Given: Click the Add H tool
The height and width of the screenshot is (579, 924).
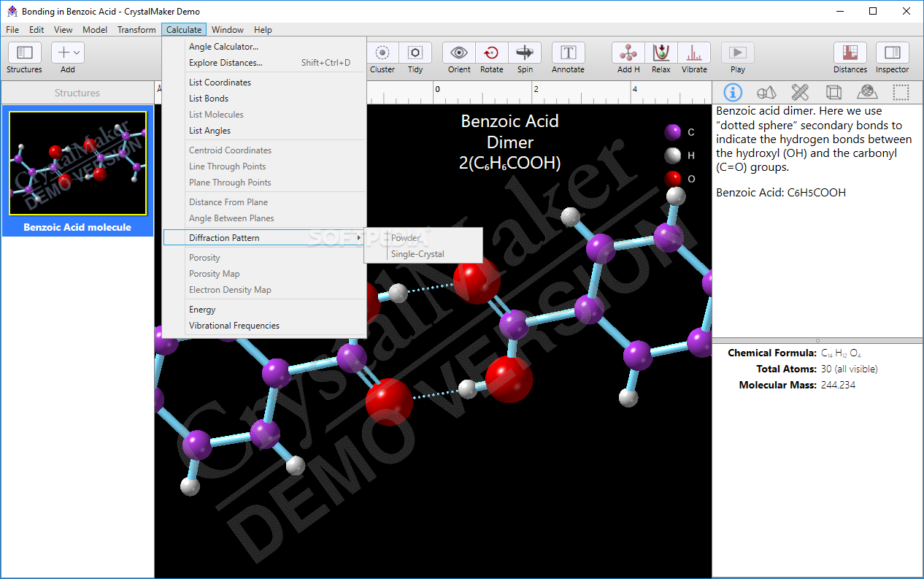Looking at the screenshot, I should click(628, 53).
